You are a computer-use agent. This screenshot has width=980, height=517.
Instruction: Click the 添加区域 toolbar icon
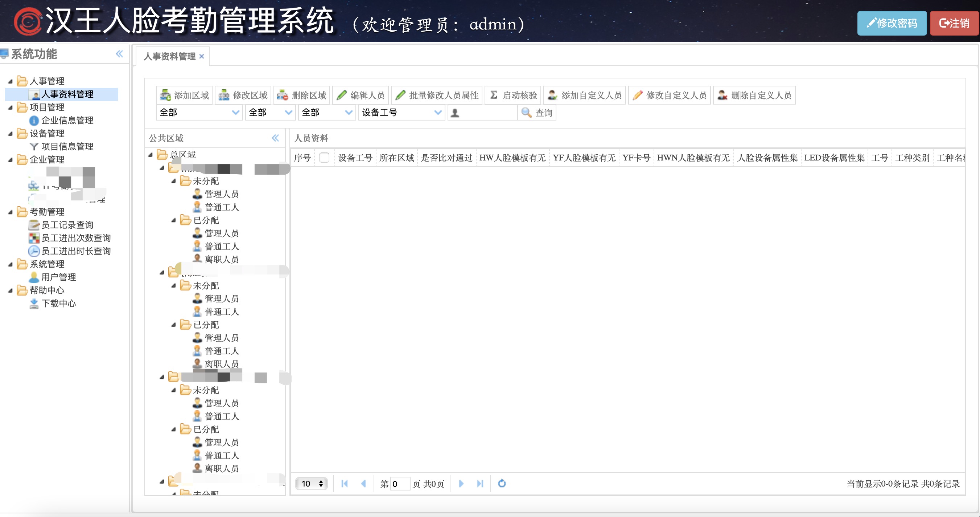click(165, 95)
